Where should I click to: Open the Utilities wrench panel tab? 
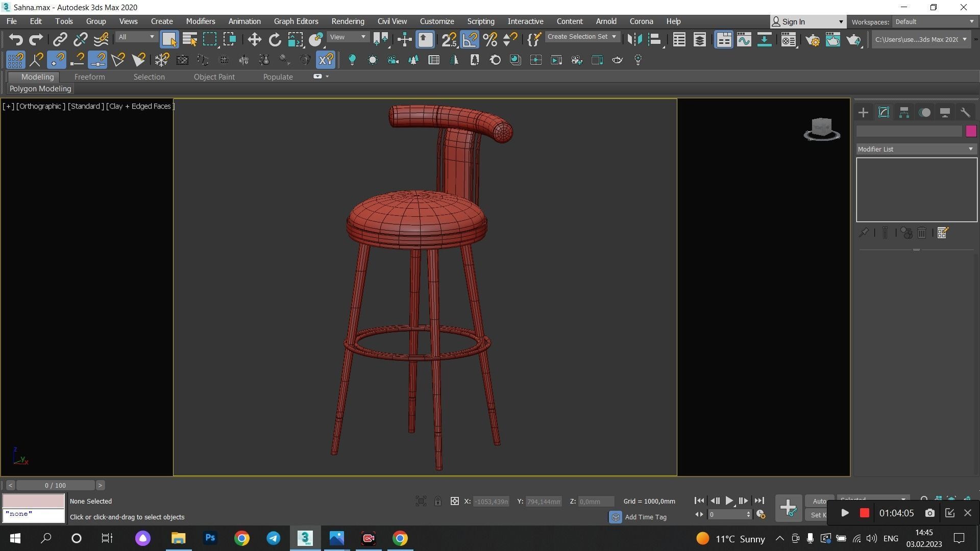click(965, 113)
